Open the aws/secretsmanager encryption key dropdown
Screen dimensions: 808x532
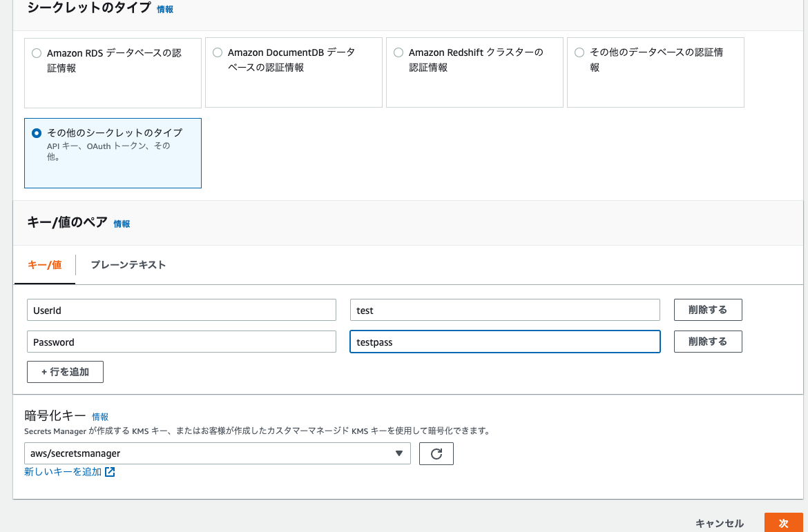(218, 453)
